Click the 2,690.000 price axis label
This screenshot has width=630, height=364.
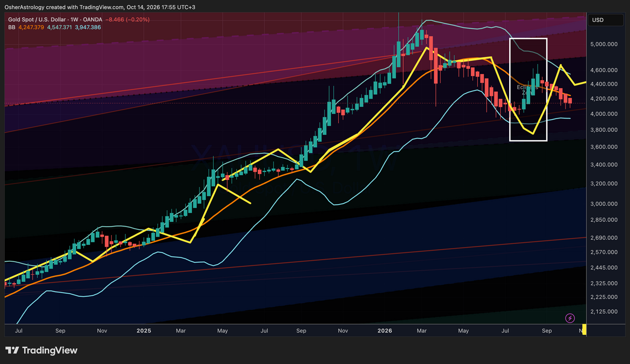coord(603,238)
